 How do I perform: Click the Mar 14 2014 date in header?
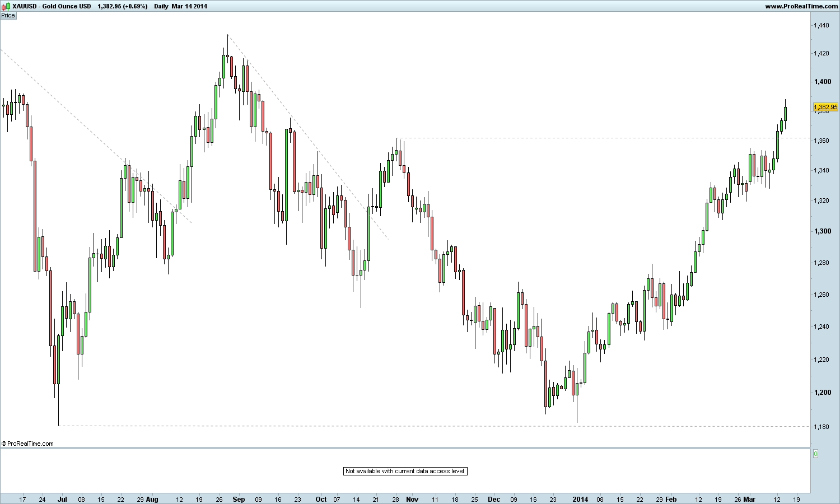click(x=189, y=6)
